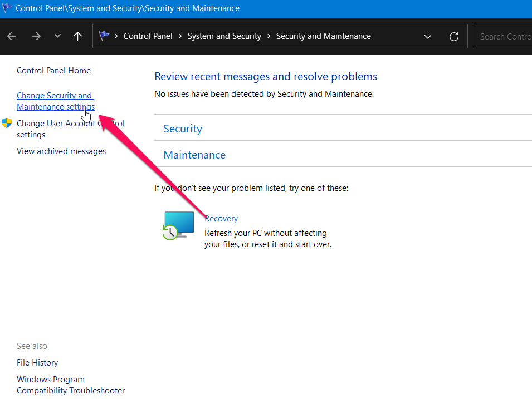This screenshot has height=399, width=532.
Task: Click the UAC shield icon
Action: point(7,123)
